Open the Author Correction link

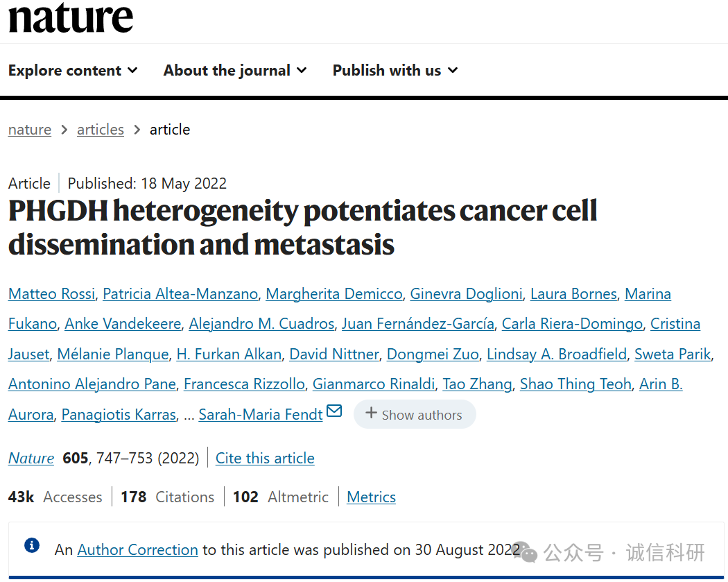pos(138,550)
